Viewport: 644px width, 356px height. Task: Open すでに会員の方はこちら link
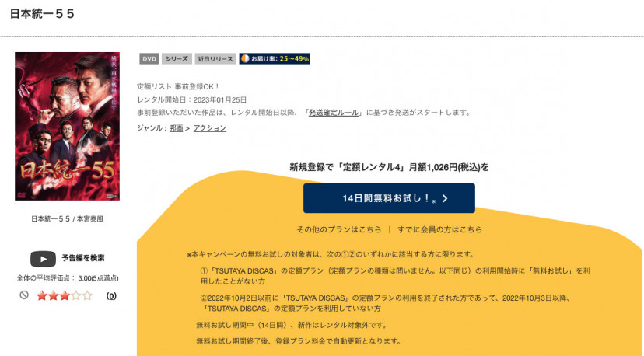pos(439,229)
